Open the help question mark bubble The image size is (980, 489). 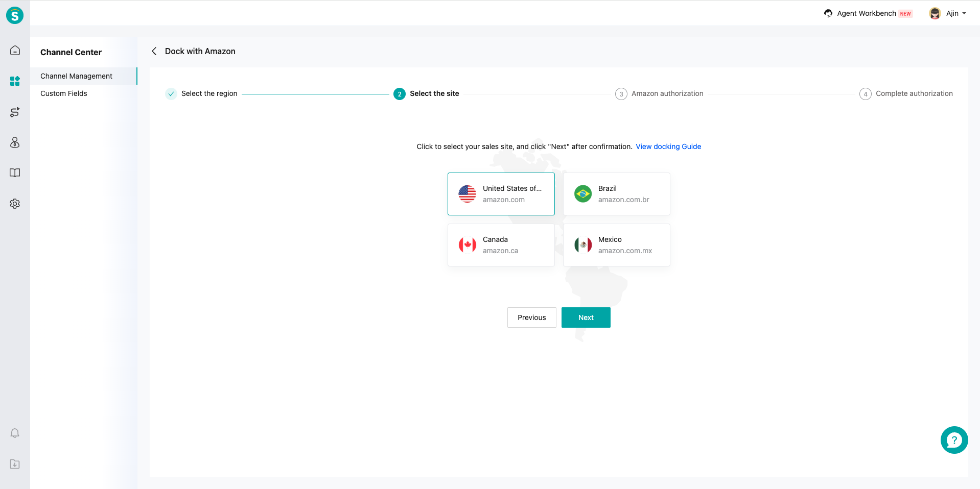(x=954, y=440)
